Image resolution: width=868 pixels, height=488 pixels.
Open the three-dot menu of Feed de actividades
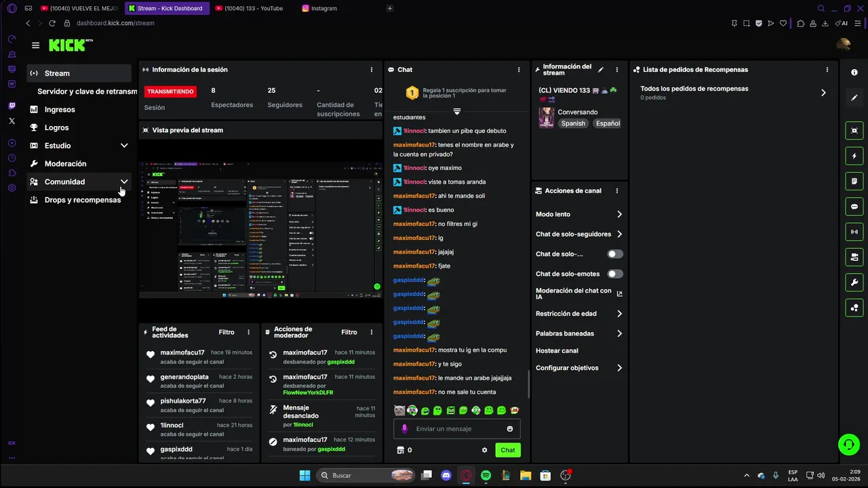point(249,332)
